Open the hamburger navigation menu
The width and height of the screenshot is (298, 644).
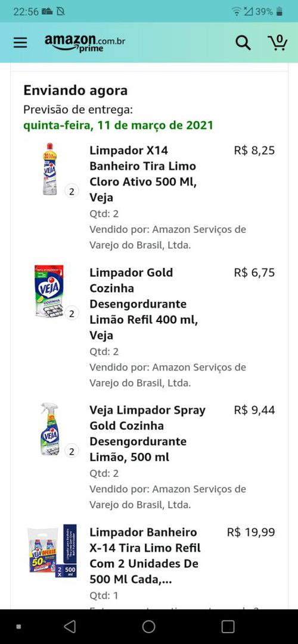click(x=20, y=43)
